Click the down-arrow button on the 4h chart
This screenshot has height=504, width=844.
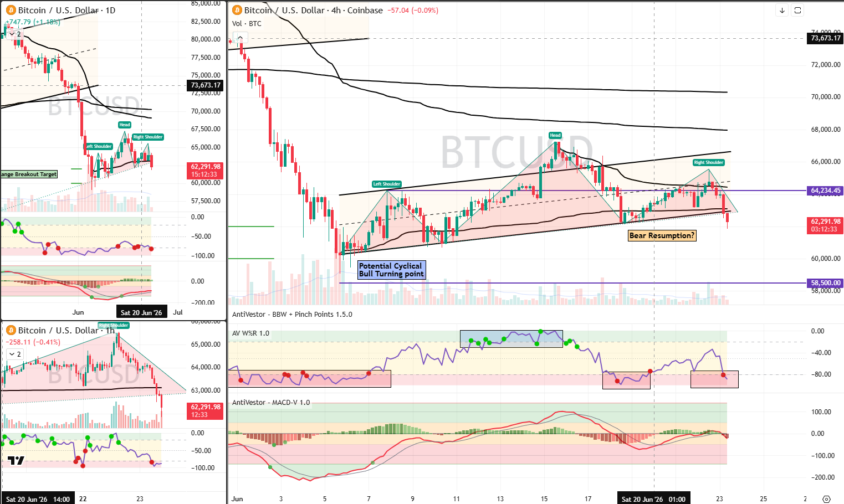pos(782,10)
